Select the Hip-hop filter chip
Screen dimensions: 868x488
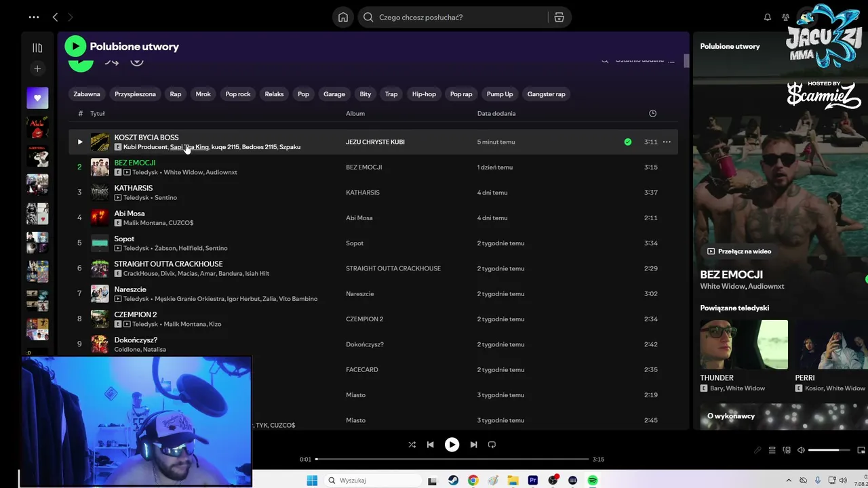[x=424, y=94]
